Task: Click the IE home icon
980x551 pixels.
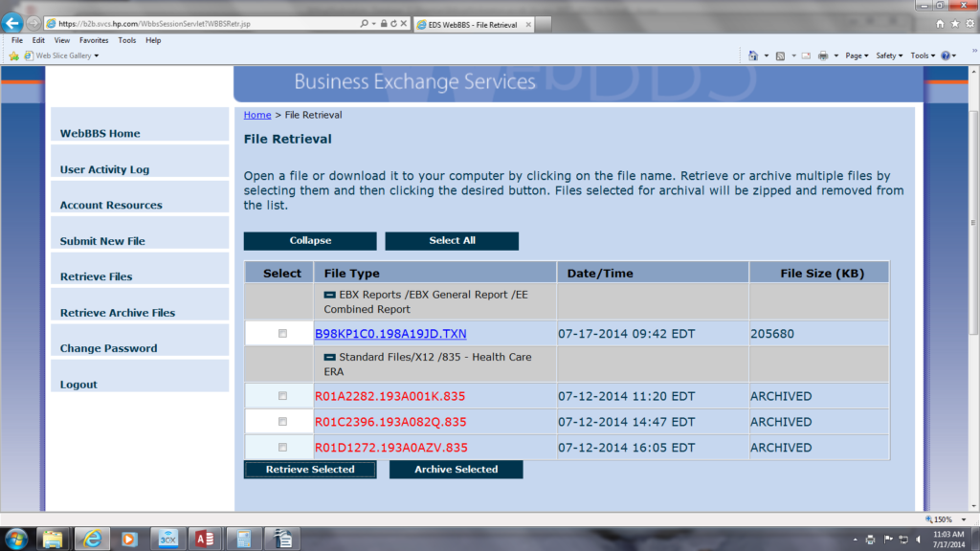Action: coord(941,23)
